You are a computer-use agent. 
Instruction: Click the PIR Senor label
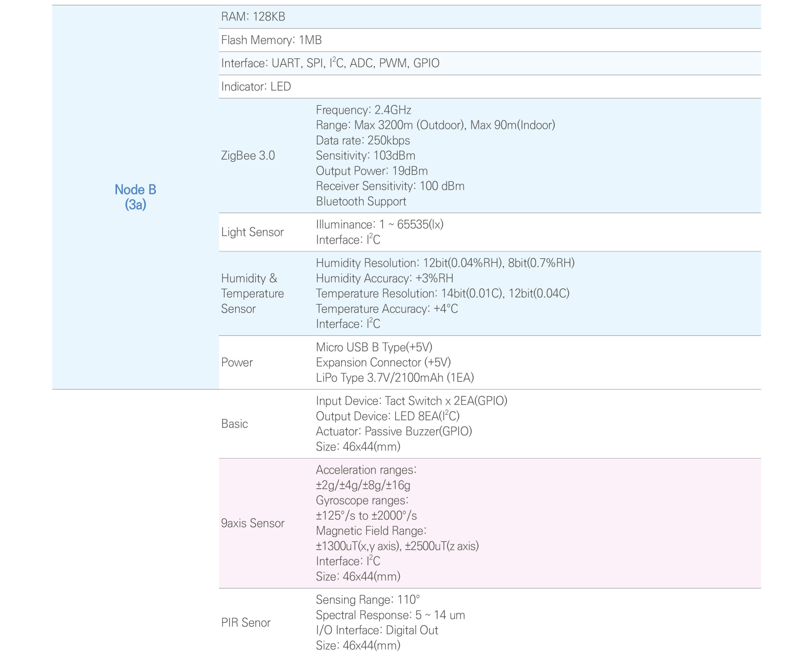point(246,623)
